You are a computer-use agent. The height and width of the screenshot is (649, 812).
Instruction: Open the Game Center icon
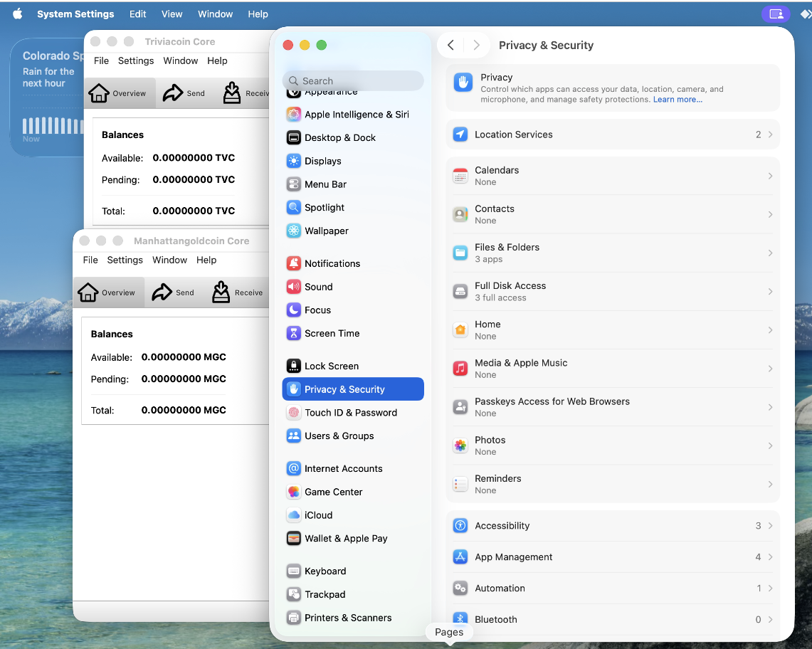(x=294, y=492)
